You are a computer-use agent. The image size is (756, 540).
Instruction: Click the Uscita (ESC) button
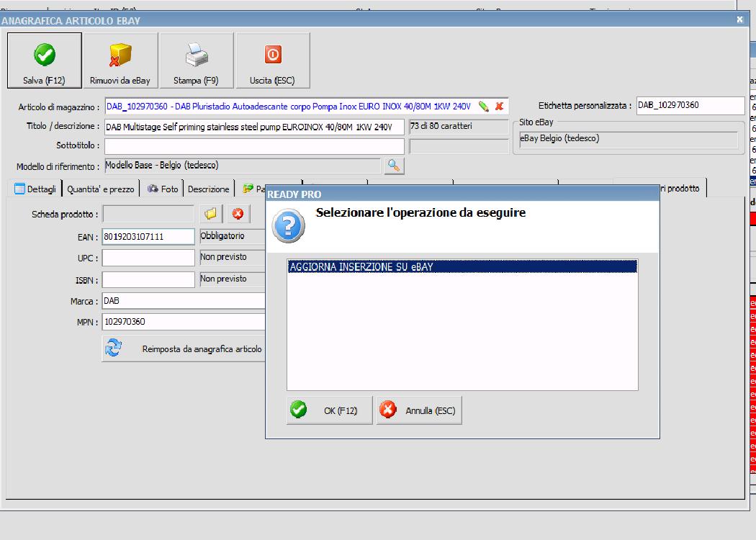(272, 60)
